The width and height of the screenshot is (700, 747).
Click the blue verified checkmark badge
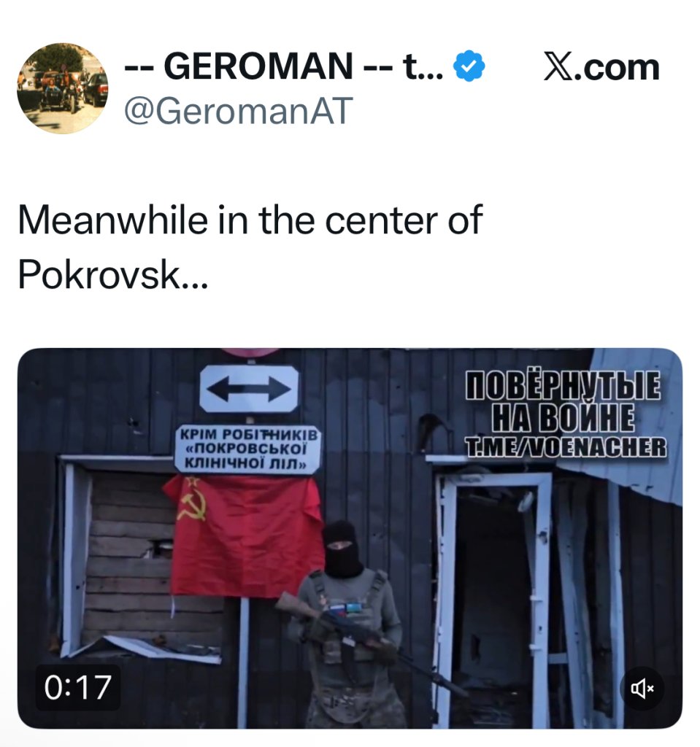pos(469,66)
